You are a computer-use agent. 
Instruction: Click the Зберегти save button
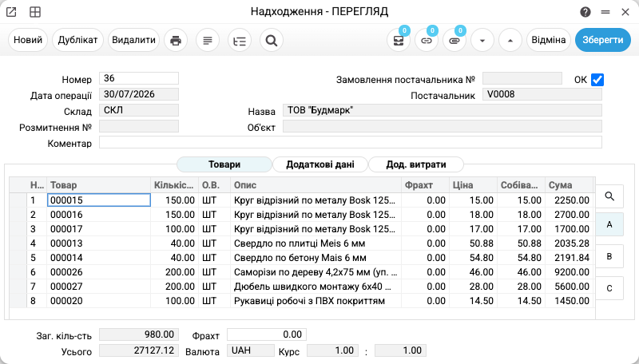pyautogui.click(x=603, y=40)
